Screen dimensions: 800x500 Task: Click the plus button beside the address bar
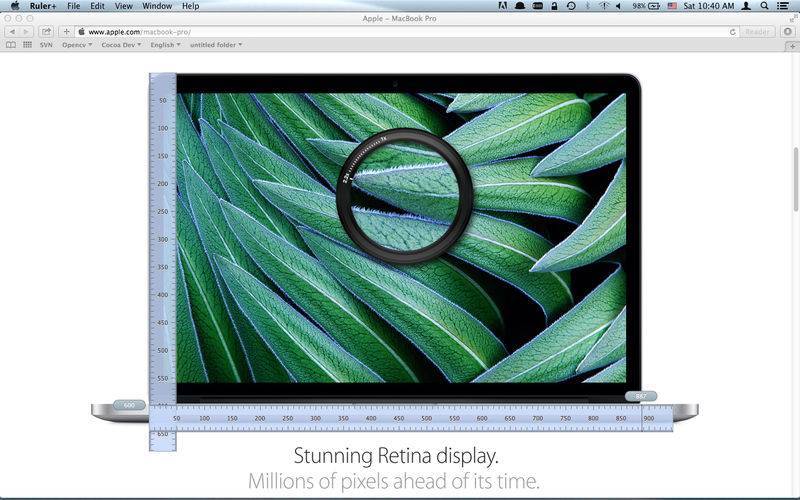66,32
